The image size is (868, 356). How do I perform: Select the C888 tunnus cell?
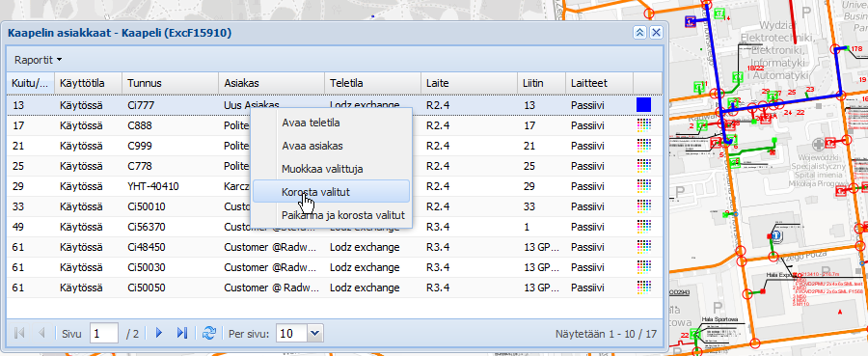point(170,125)
